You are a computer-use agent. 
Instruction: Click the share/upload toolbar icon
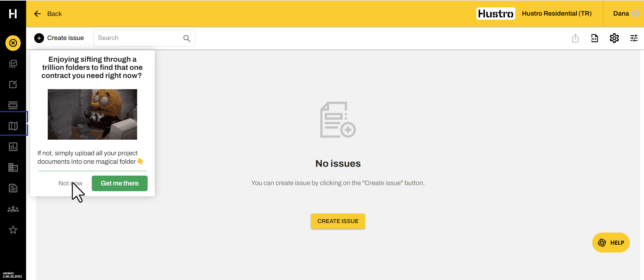tap(575, 38)
